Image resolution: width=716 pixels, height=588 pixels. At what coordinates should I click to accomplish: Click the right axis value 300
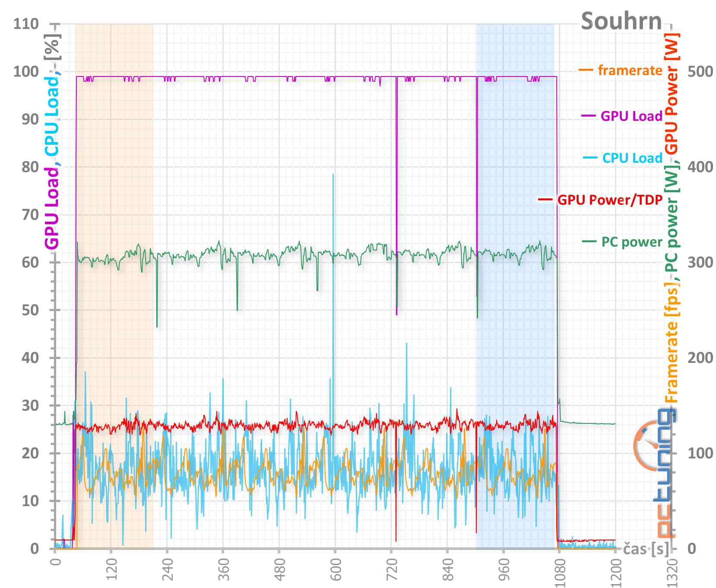700,262
